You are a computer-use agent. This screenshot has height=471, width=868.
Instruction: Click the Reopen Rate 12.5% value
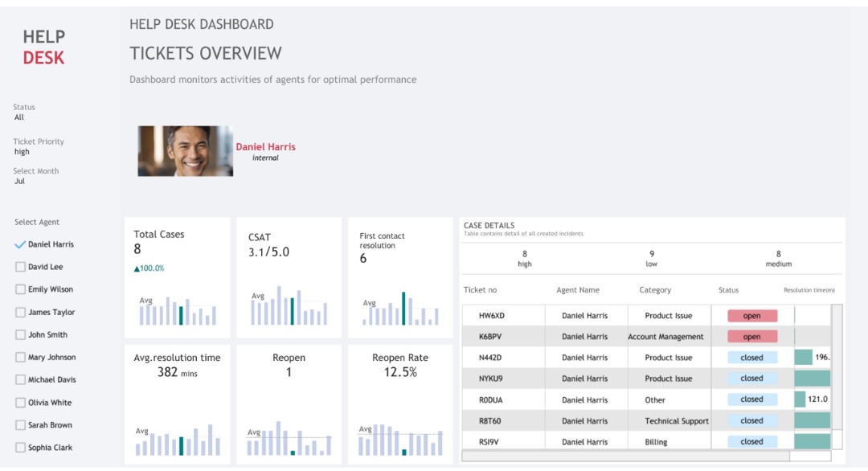click(400, 372)
